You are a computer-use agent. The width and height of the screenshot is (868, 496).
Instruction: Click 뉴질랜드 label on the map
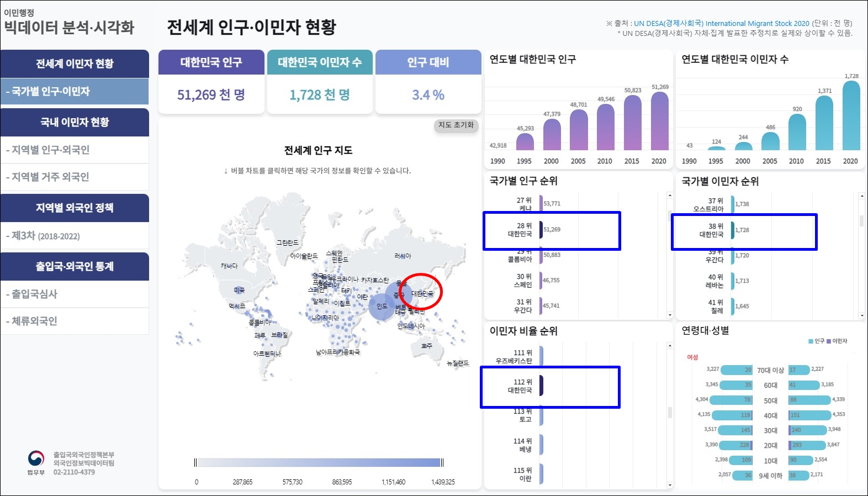458,363
